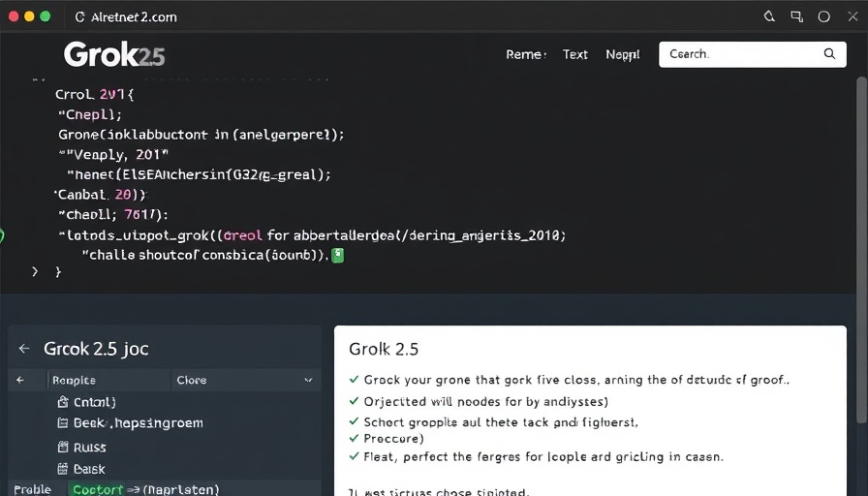Click the icon beside Beek .hapsingroem
This screenshot has height=496, width=868.
click(63, 423)
